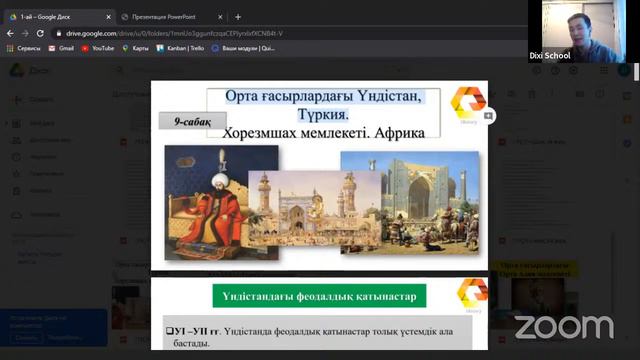Open a new browser tab
The height and width of the screenshot is (360, 640).
[x=238, y=17]
